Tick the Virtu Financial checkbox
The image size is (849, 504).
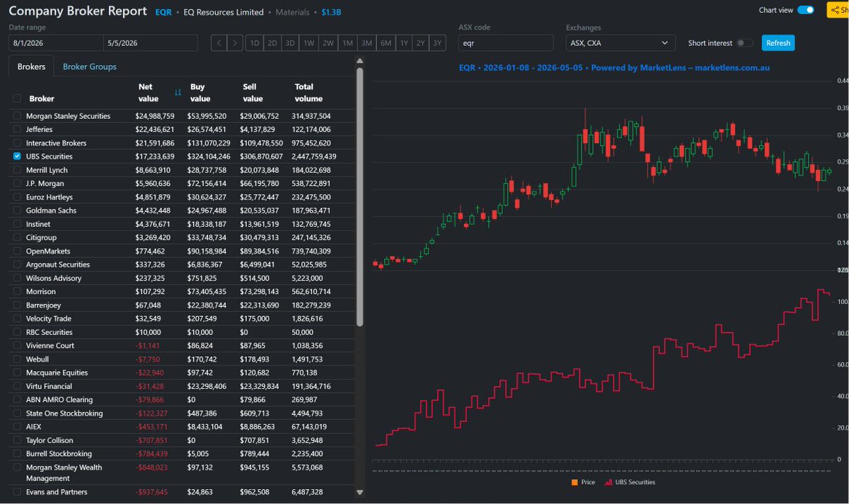click(x=17, y=386)
